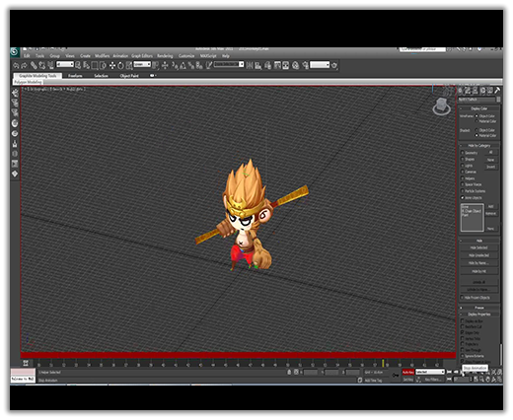The image size is (513, 420).
Task: Select the Select and Link tool
Action: tap(34, 65)
